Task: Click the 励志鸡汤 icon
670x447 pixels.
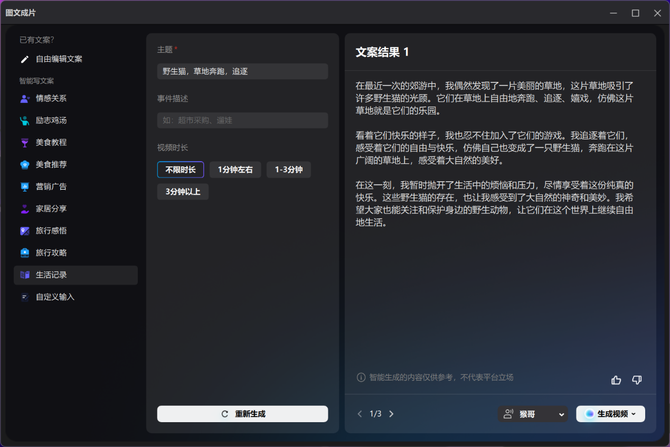Action: tap(25, 121)
